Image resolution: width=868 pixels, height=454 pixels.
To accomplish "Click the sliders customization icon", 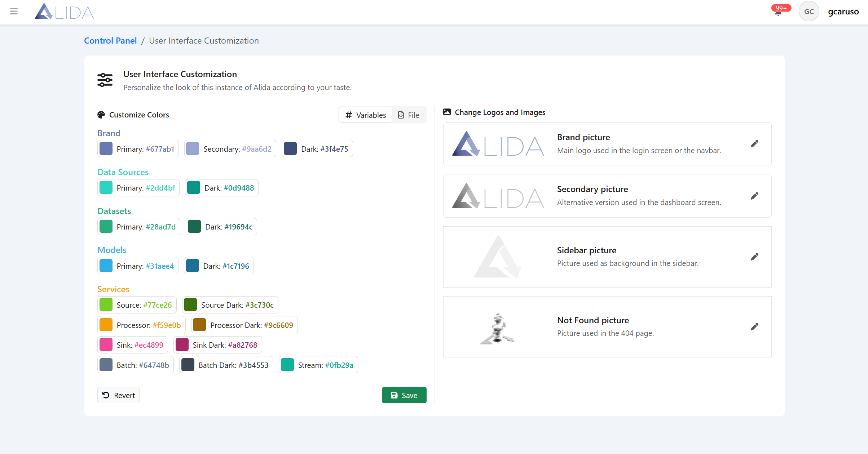I will (105, 80).
